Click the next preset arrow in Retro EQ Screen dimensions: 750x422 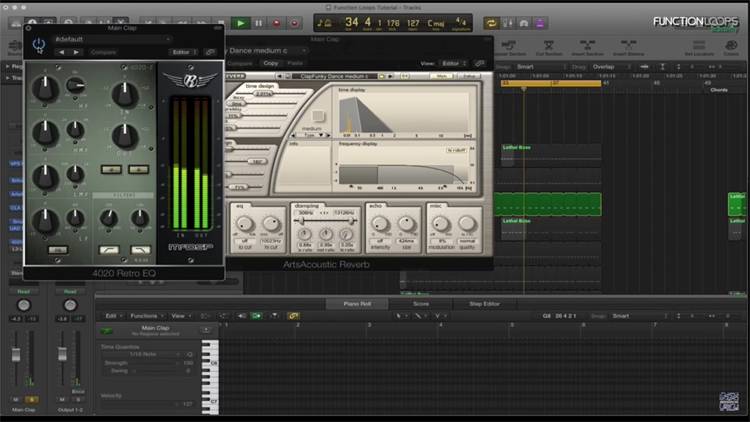77,51
